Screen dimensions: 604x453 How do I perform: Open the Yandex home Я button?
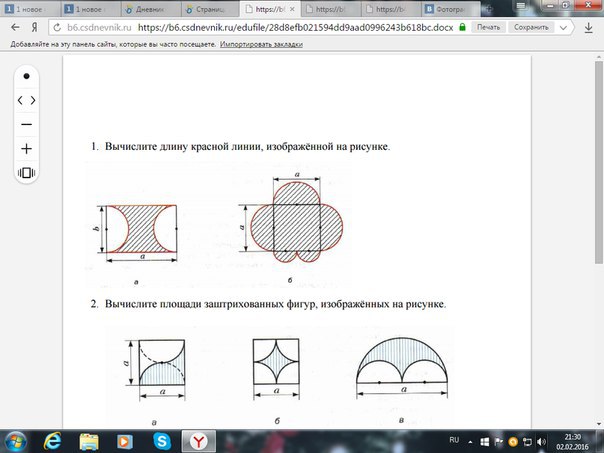point(34,27)
